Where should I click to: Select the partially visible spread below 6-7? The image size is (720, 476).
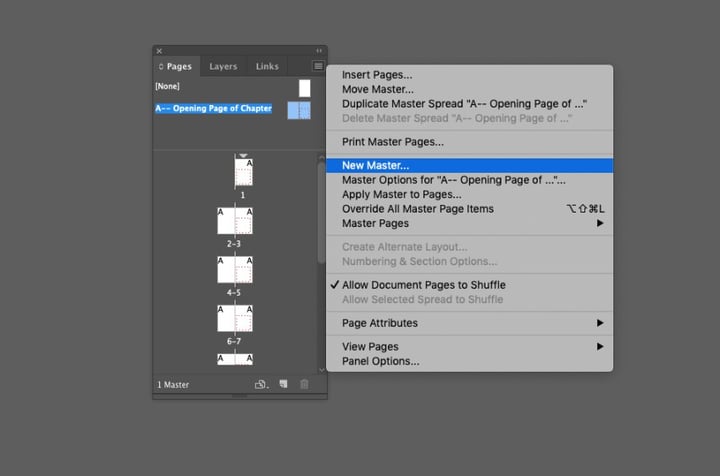pyautogui.click(x=235, y=359)
